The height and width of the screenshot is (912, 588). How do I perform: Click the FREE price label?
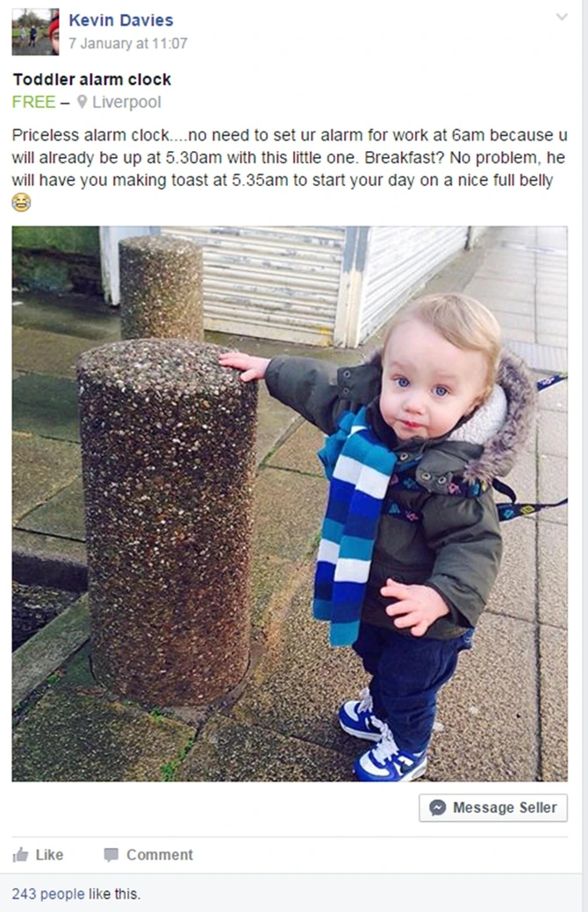[x=33, y=102]
